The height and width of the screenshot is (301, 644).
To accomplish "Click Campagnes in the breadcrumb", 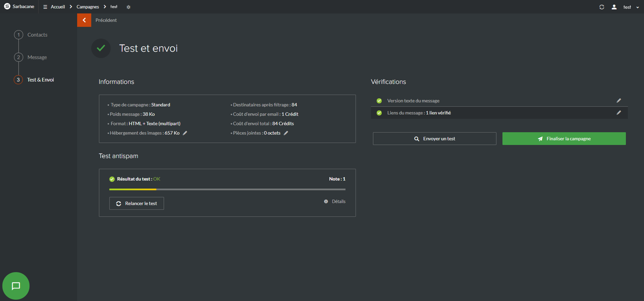I will (x=88, y=7).
